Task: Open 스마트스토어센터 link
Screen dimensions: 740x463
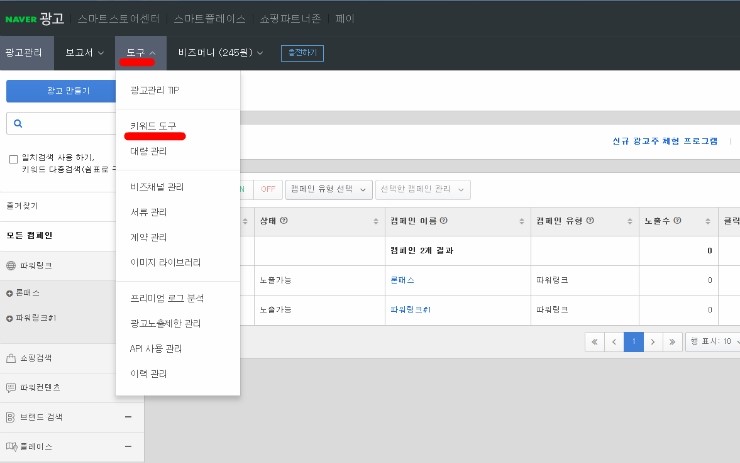Action: pyautogui.click(x=118, y=19)
